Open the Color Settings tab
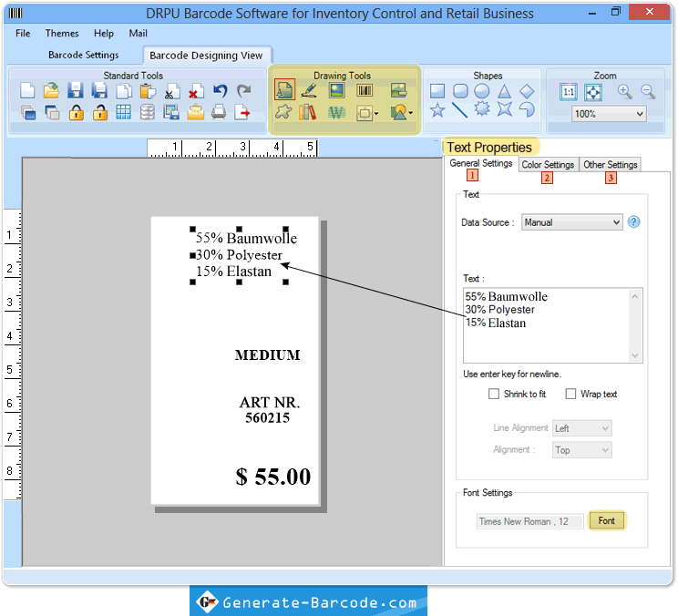Image resolution: width=678 pixels, height=616 pixels. click(548, 165)
